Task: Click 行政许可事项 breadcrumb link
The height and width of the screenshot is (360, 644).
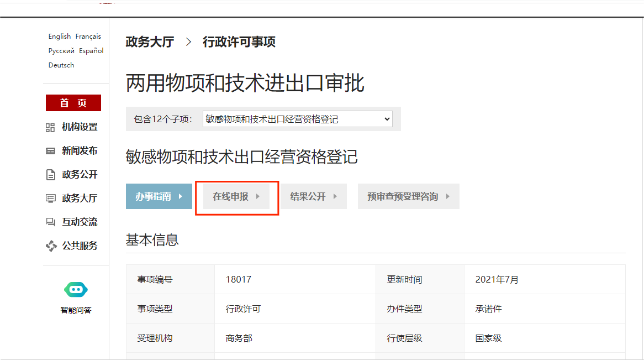Action: tap(239, 42)
